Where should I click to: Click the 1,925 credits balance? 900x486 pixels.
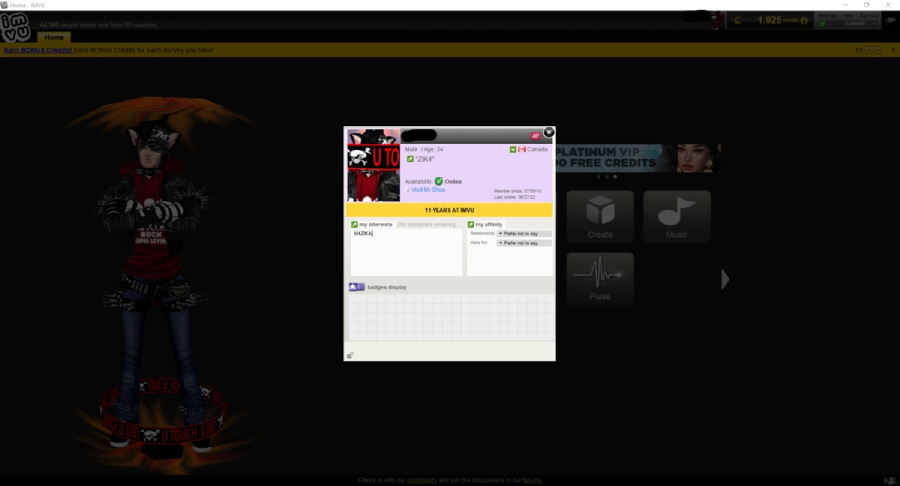[x=769, y=20]
